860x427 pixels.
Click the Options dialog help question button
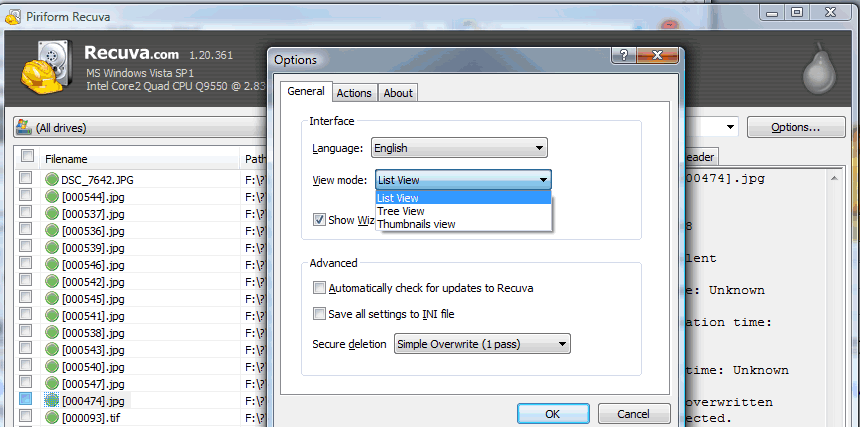tap(624, 55)
